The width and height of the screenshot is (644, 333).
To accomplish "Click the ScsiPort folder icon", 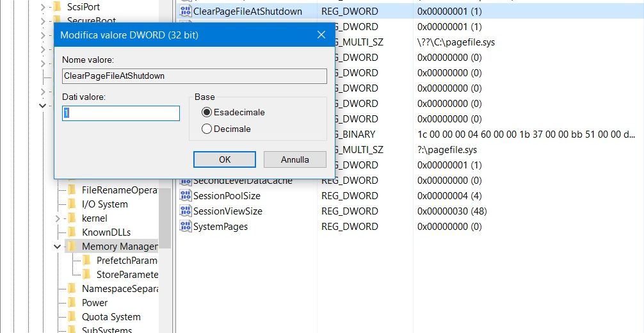I will [x=58, y=7].
